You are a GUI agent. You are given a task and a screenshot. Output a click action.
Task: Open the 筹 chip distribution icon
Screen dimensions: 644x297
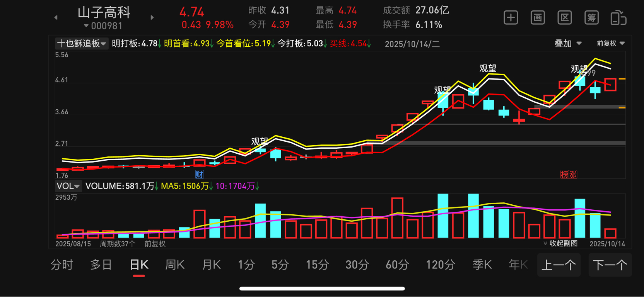coord(591,18)
